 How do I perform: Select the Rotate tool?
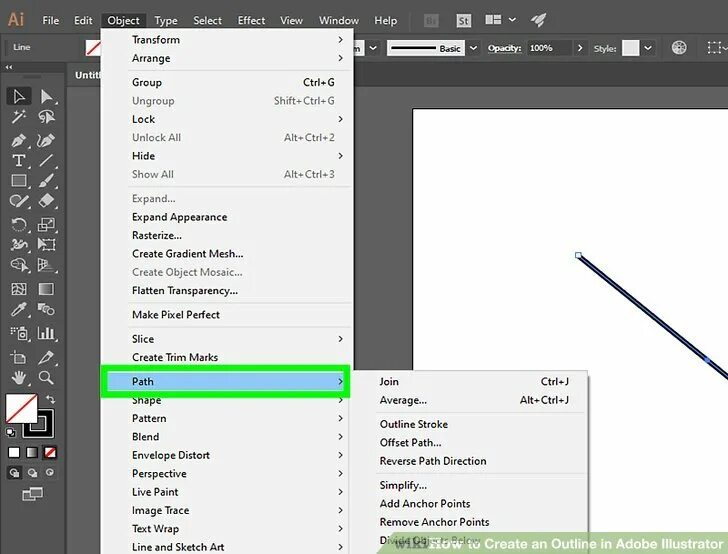[x=19, y=225]
